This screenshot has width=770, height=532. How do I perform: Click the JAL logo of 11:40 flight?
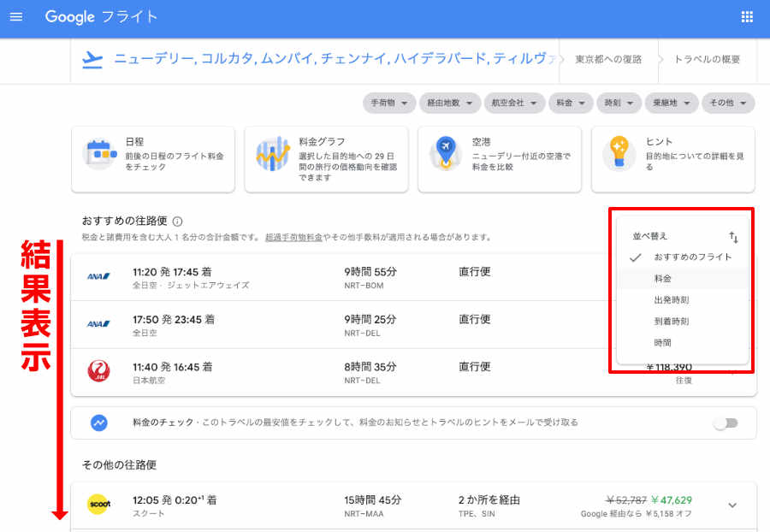click(98, 371)
